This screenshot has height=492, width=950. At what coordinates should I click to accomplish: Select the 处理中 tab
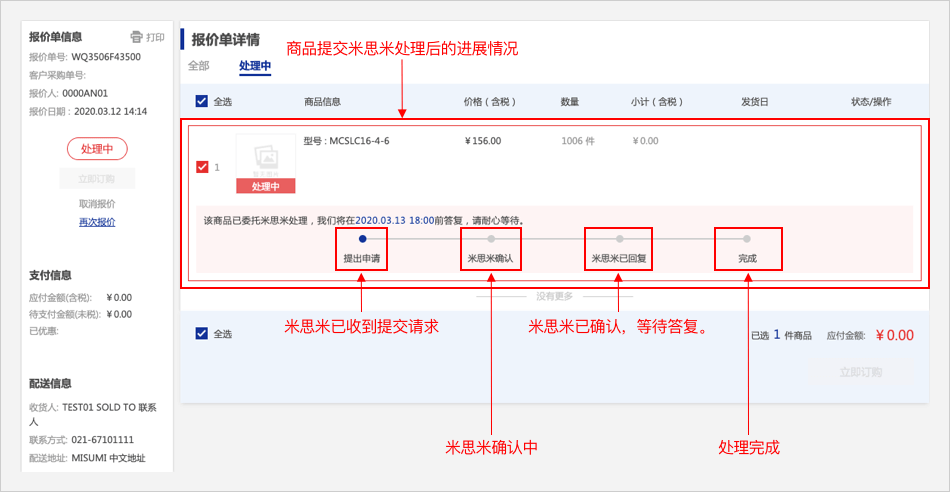click(x=254, y=66)
